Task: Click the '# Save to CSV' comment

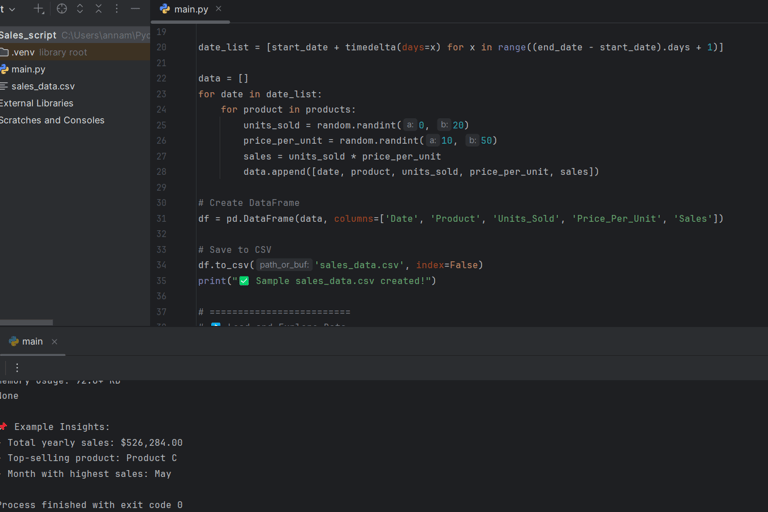Action: point(235,250)
